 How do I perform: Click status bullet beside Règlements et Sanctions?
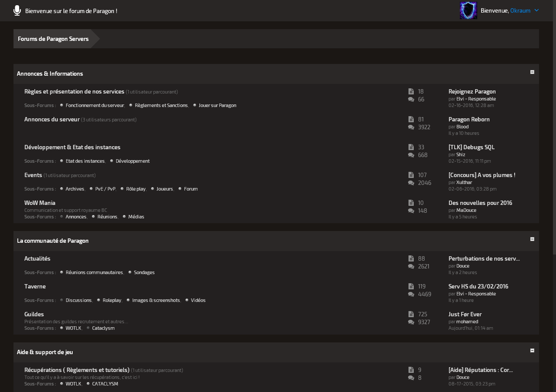(x=131, y=105)
